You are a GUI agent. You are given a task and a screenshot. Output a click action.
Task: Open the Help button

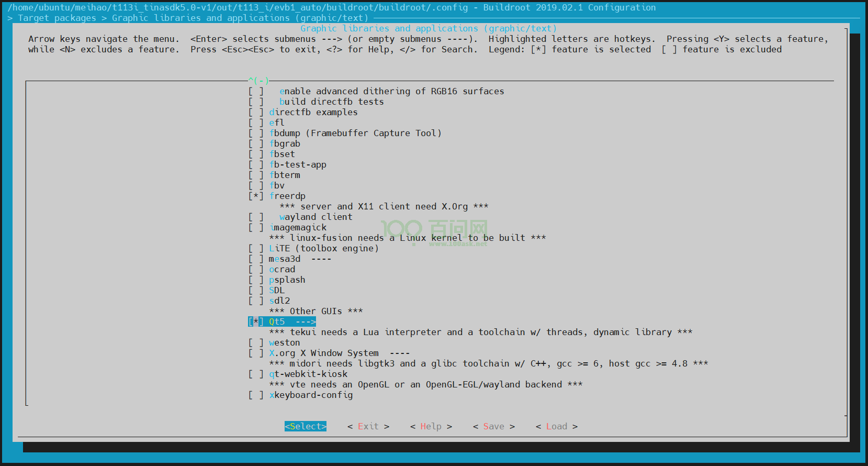431,426
